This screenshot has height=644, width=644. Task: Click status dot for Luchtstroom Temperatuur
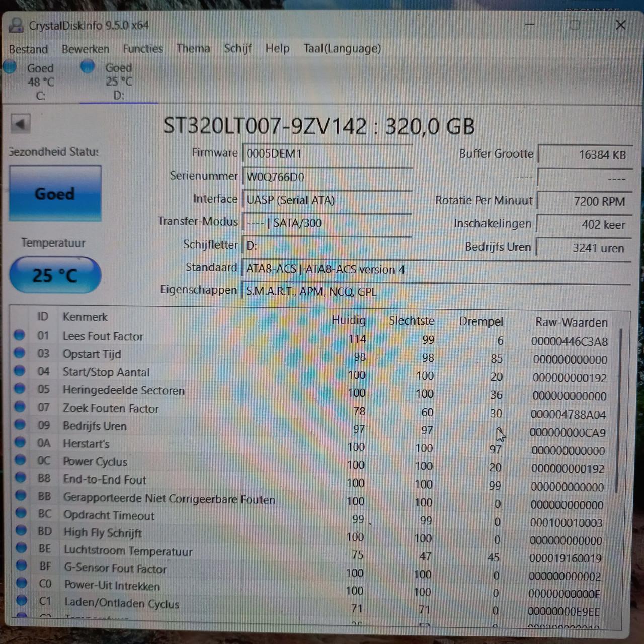21,548
